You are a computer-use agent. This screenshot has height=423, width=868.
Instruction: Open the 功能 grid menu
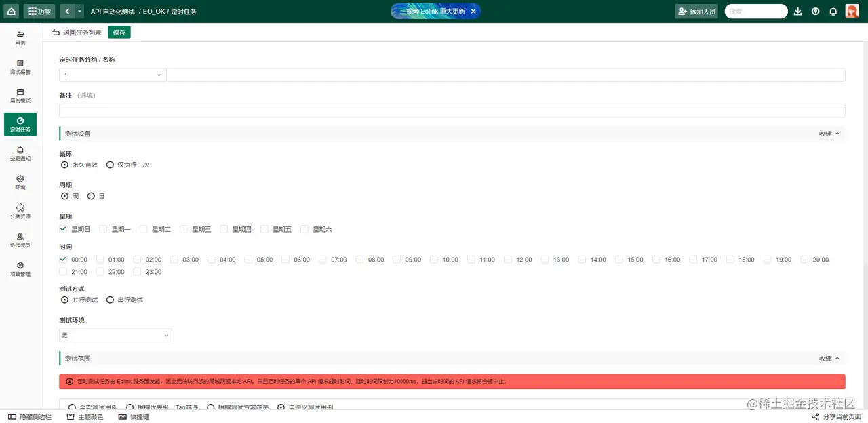[x=40, y=12]
